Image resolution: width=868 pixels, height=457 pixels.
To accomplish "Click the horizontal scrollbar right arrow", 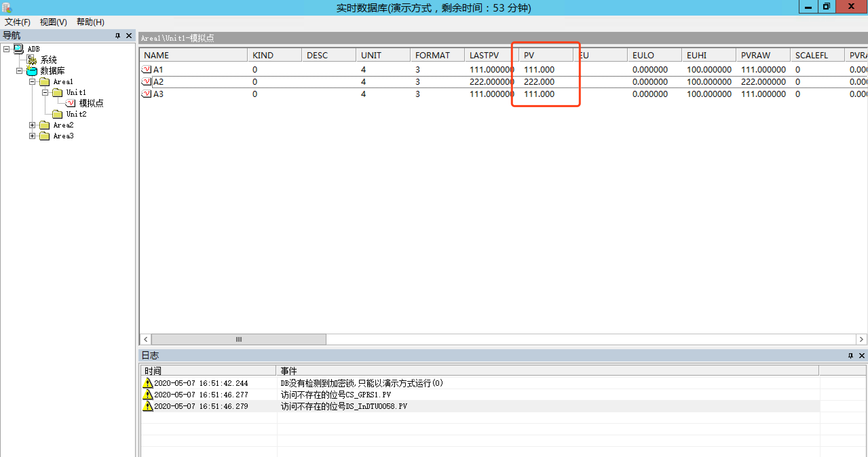I will click(861, 339).
